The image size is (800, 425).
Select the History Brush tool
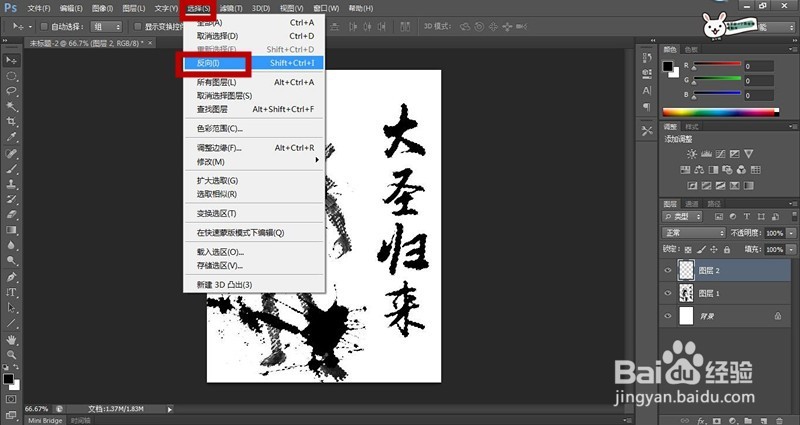pos(11,199)
